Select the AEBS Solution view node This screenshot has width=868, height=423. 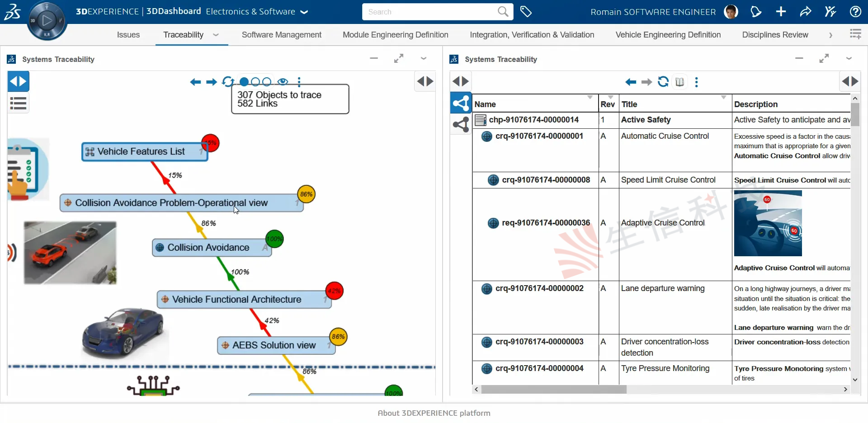click(x=276, y=345)
